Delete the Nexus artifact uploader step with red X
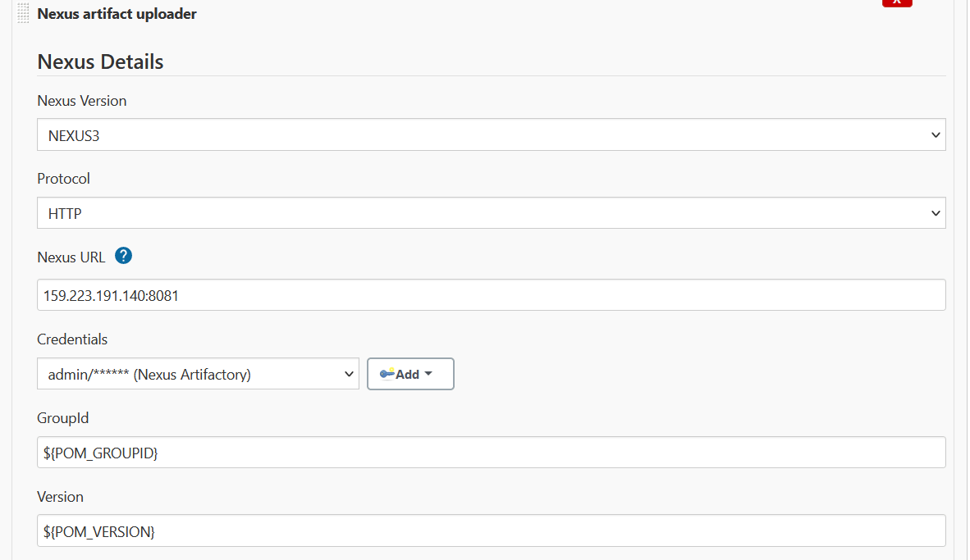 click(x=897, y=3)
